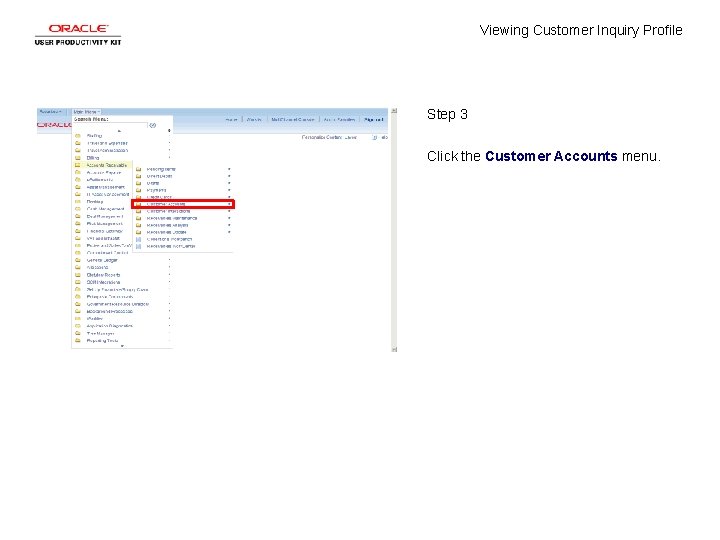Click the Receivables WorkCenter page icon
Screen dimensions: 720x540
coord(138,246)
